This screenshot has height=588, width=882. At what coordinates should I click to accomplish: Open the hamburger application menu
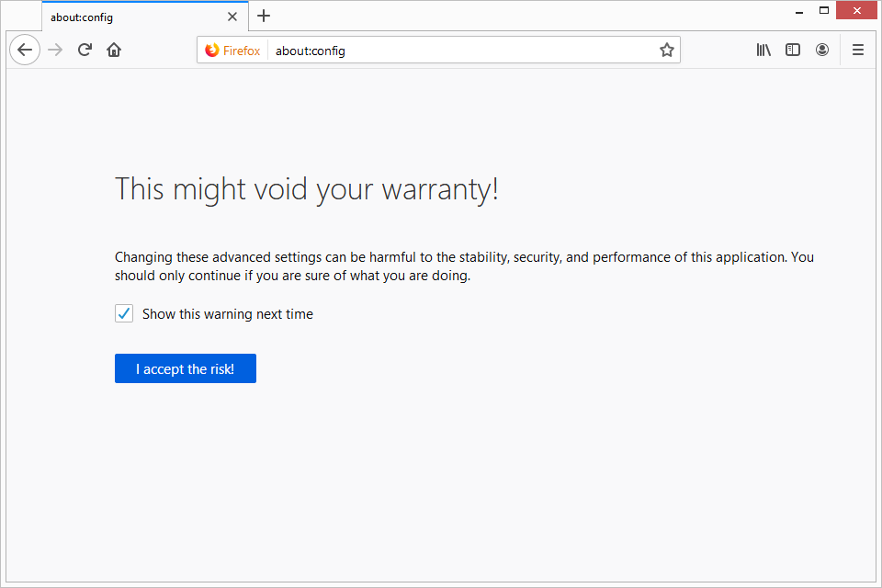click(x=858, y=51)
